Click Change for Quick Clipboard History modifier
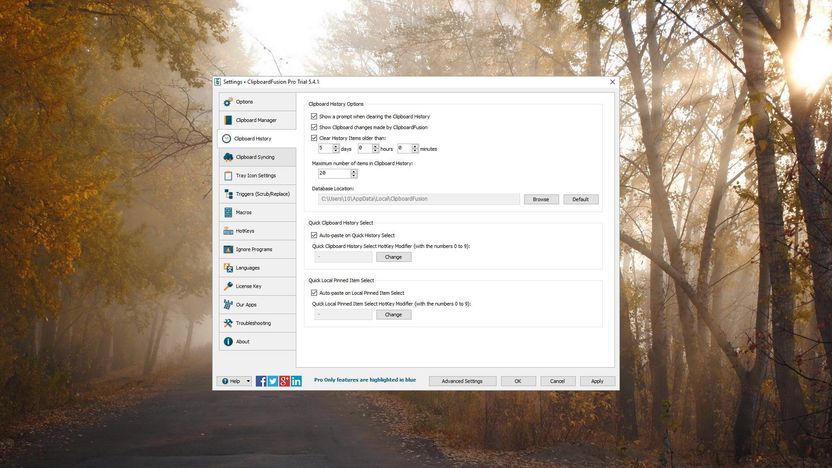Viewport: 832px width, 468px height. pyautogui.click(x=394, y=257)
